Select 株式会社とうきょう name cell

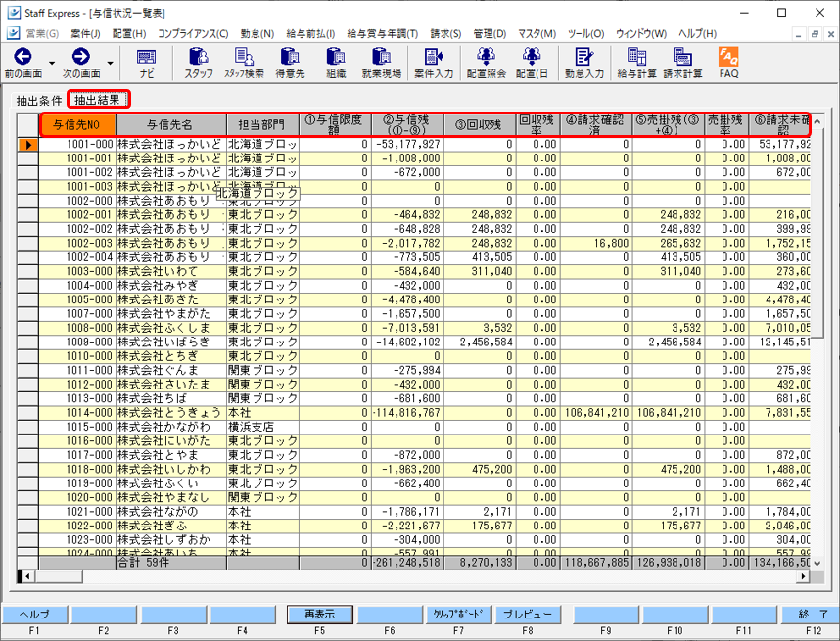coord(171,413)
